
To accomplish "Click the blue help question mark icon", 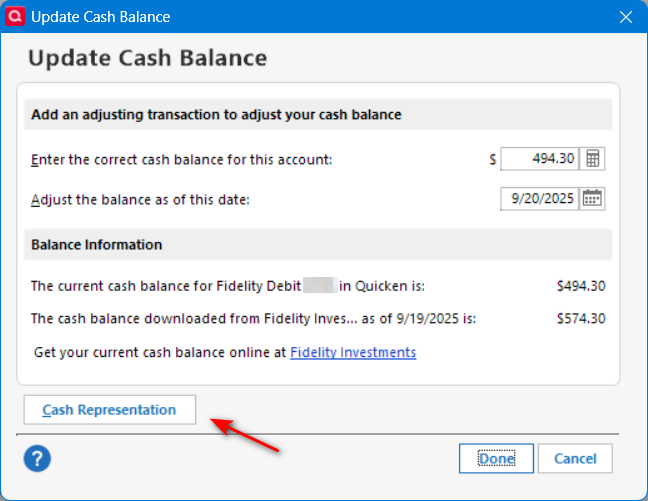I will click(x=37, y=458).
